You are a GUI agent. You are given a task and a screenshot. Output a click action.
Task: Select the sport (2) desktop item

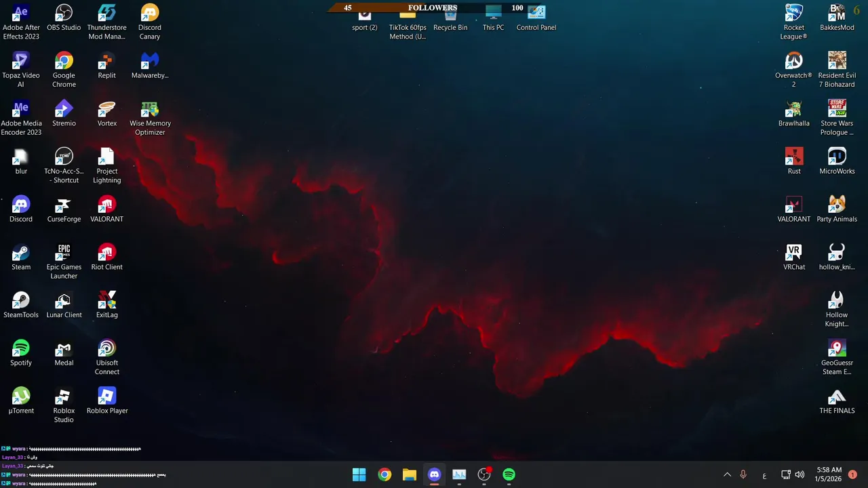tap(365, 20)
